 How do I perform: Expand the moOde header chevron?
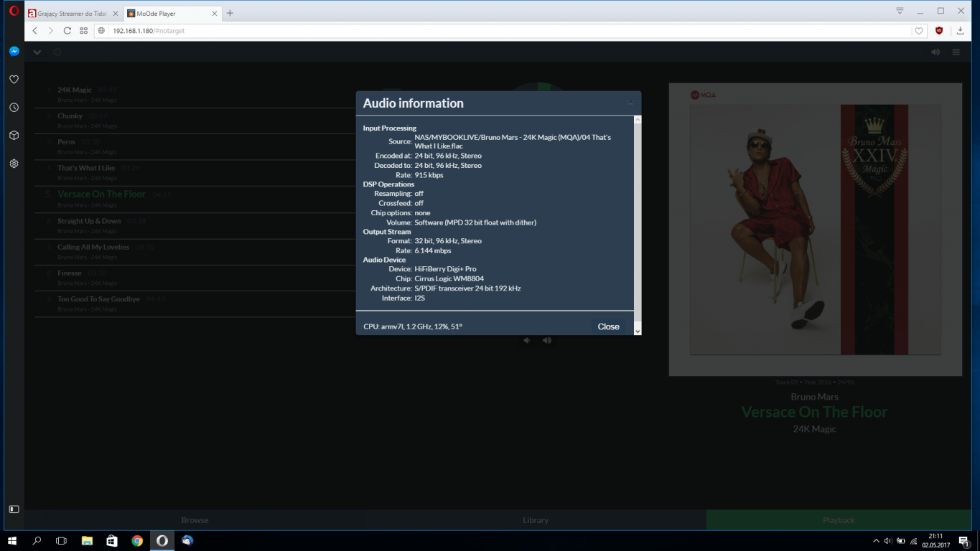[37, 52]
